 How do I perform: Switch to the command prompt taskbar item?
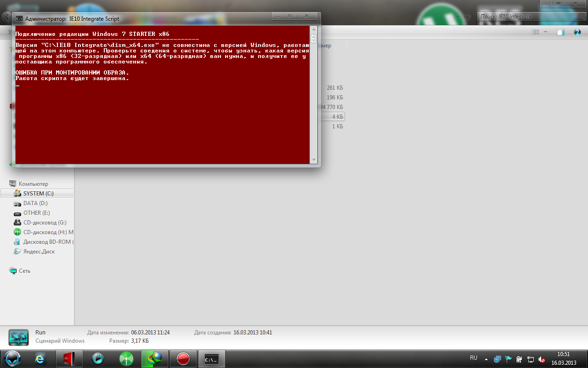click(211, 358)
